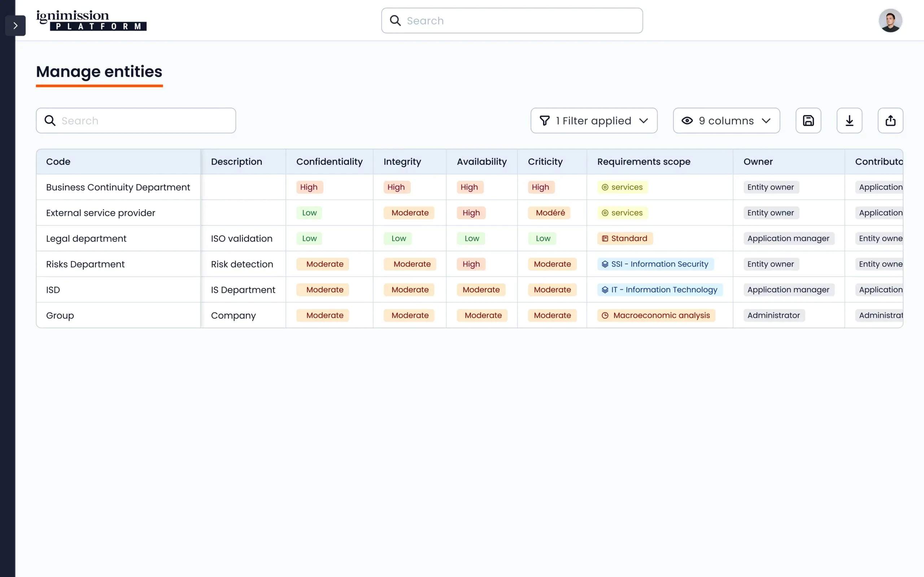Open the Business Continuity Department entity
924x577 pixels.
(118, 188)
